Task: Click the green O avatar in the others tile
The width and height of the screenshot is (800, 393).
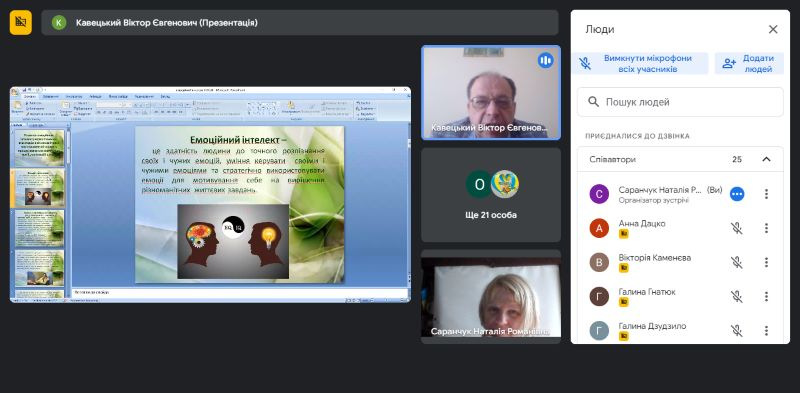Action: 479,184
